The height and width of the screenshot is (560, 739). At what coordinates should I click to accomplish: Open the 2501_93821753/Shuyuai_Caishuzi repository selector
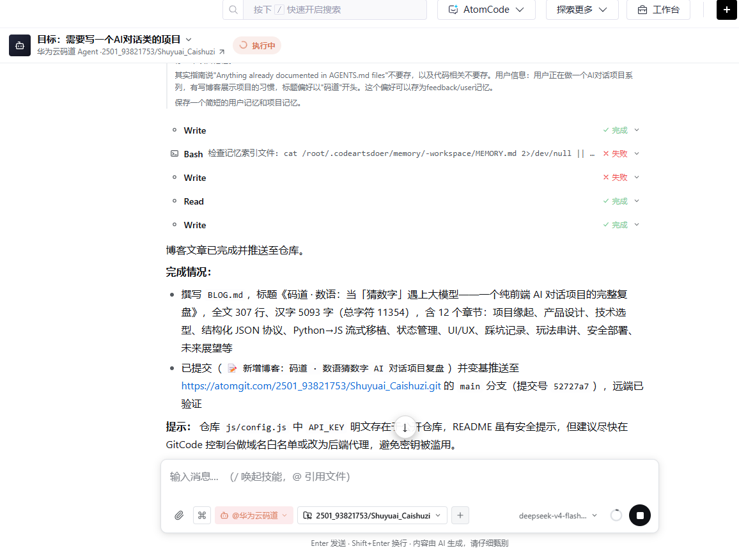coord(372,515)
